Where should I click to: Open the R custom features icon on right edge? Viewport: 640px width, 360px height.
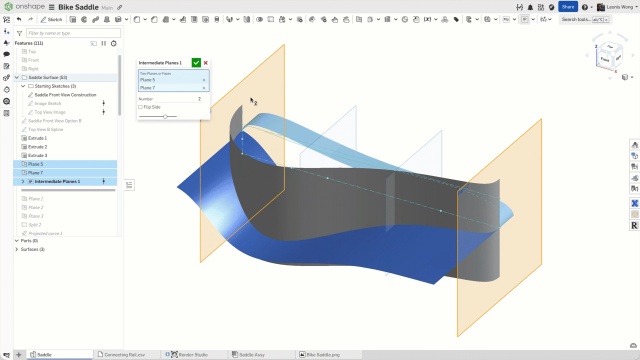[x=634, y=225]
